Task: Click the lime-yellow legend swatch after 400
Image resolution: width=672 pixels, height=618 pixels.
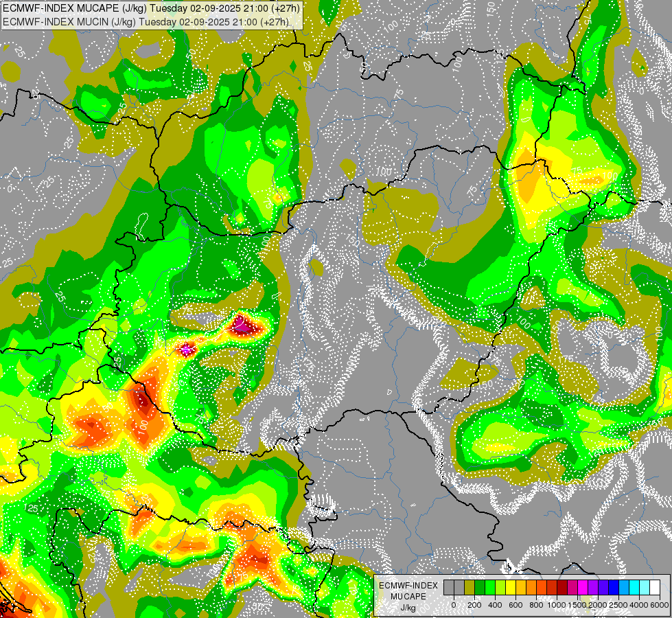Action: (x=500, y=587)
